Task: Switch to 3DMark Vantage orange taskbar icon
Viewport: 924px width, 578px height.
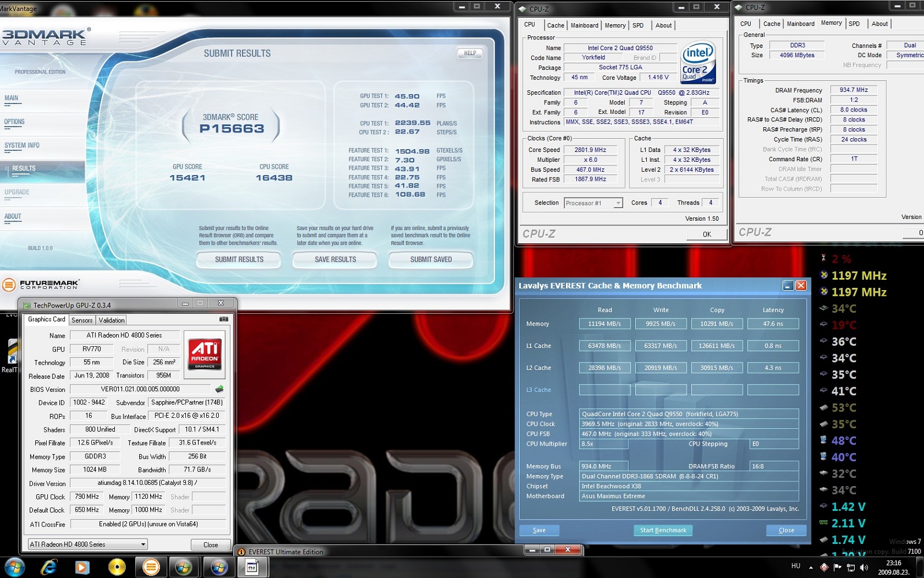Action: pos(151,567)
